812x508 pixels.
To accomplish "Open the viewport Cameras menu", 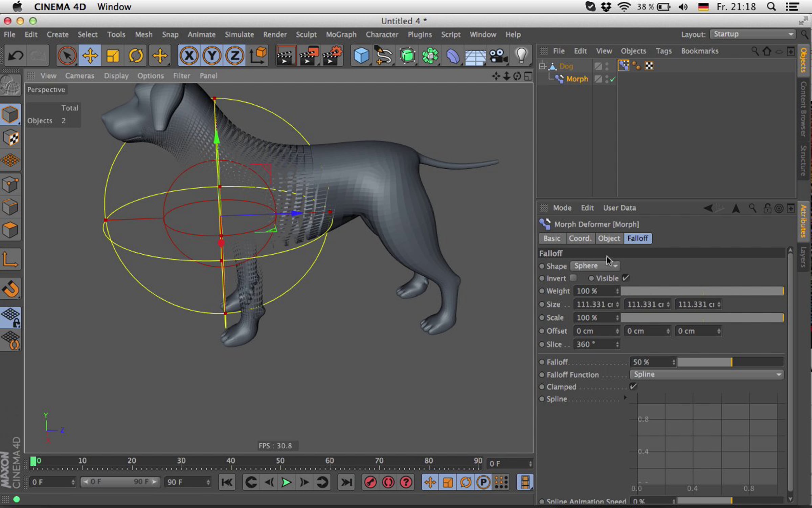I will tap(80, 76).
